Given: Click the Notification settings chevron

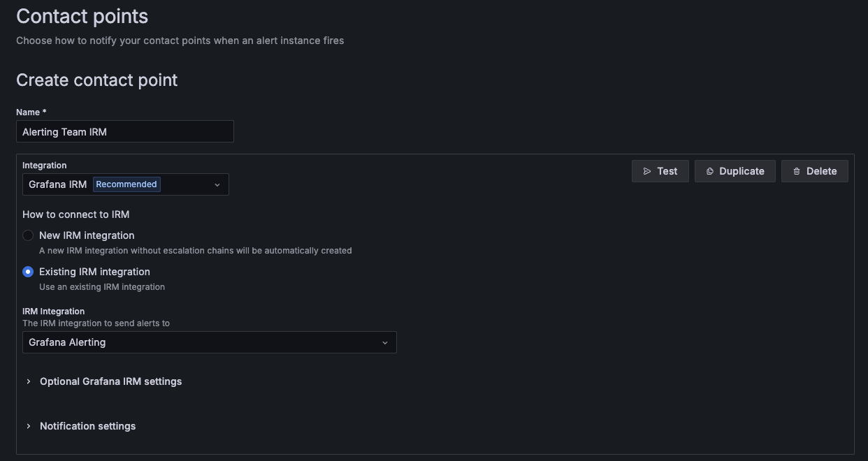Looking at the screenshot, I should [28, 426].
